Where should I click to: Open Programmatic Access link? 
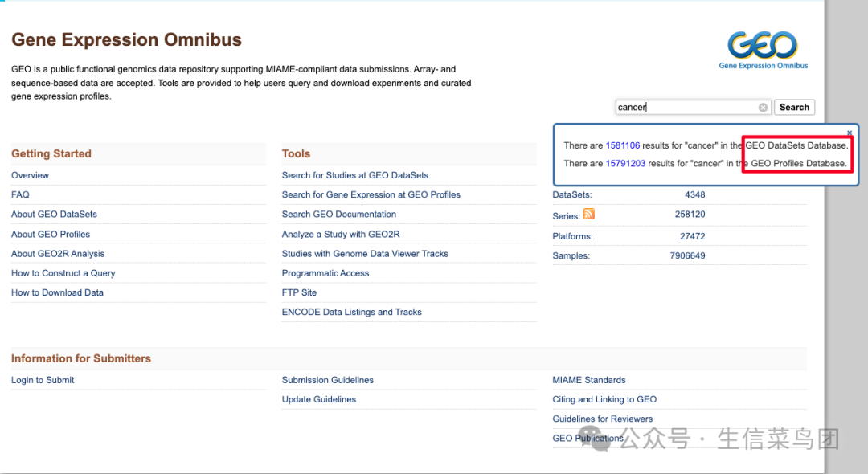pos(325,273)
